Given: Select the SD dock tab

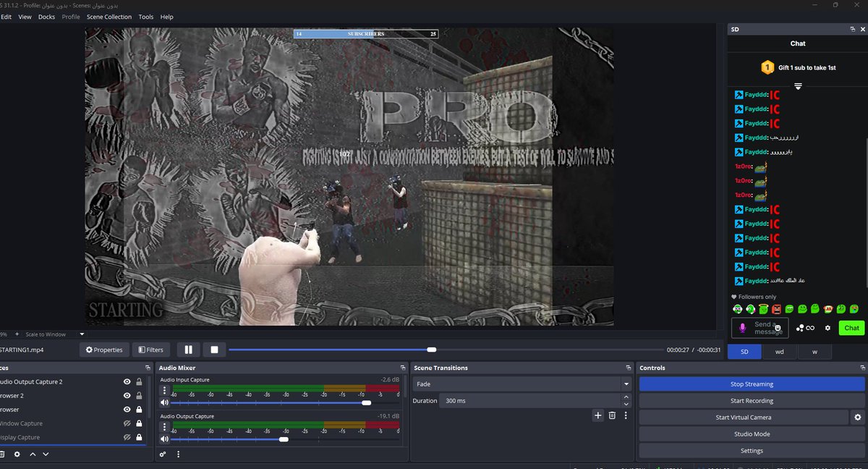Looking at the screenshot, I should click(745, 352).
